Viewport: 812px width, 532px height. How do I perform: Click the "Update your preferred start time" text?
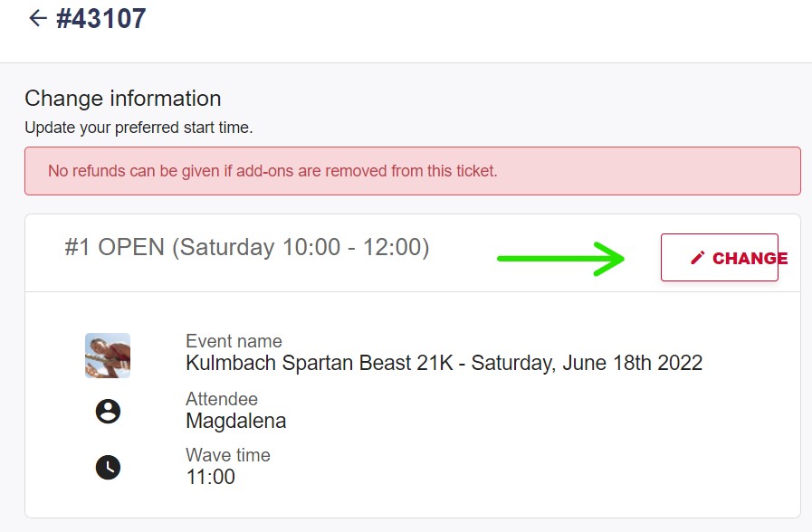tap(139, 128)
